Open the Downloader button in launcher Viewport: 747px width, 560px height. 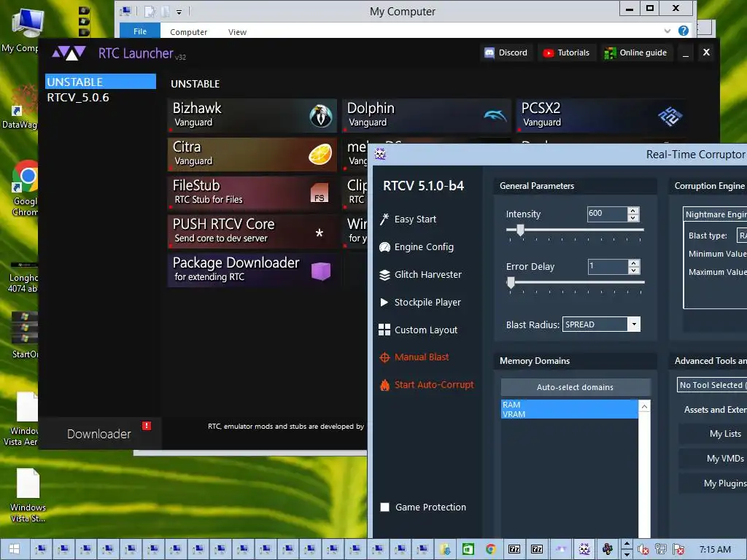point(99,434)
